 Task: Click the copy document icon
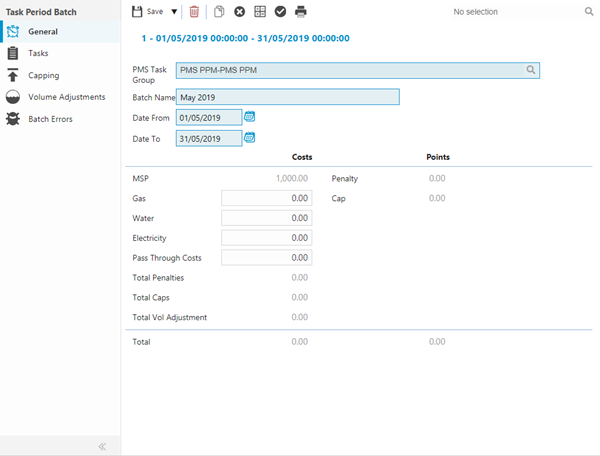pyautogui.click(x=219, y=12)
